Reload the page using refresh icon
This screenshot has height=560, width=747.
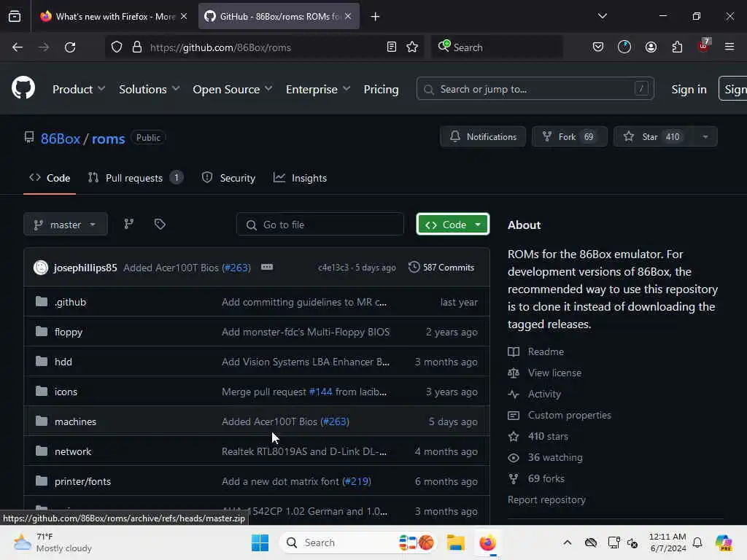point(70,47)
